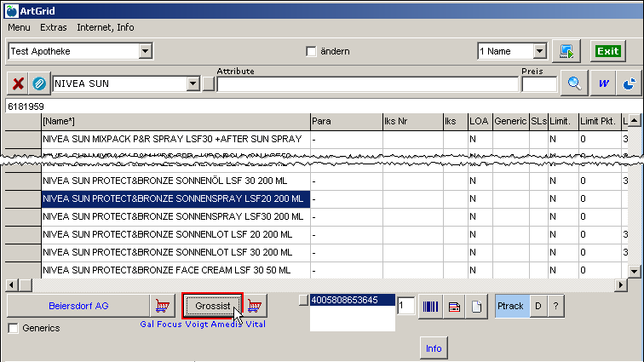Click the barcode icon

point(432,307)
